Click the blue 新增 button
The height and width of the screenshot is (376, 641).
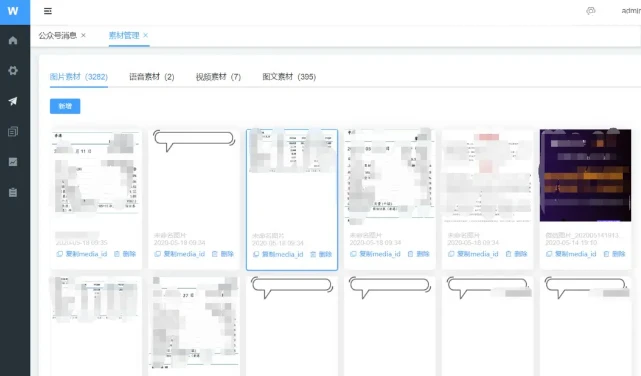tap(65, 106)
